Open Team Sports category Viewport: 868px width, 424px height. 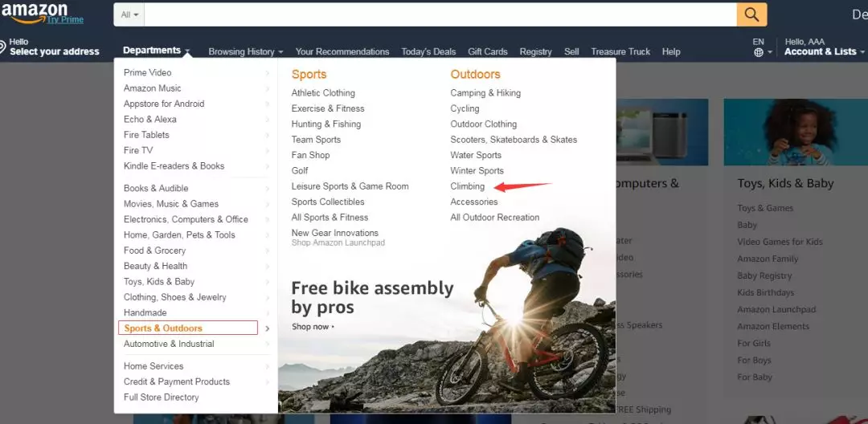pos(316,139)
